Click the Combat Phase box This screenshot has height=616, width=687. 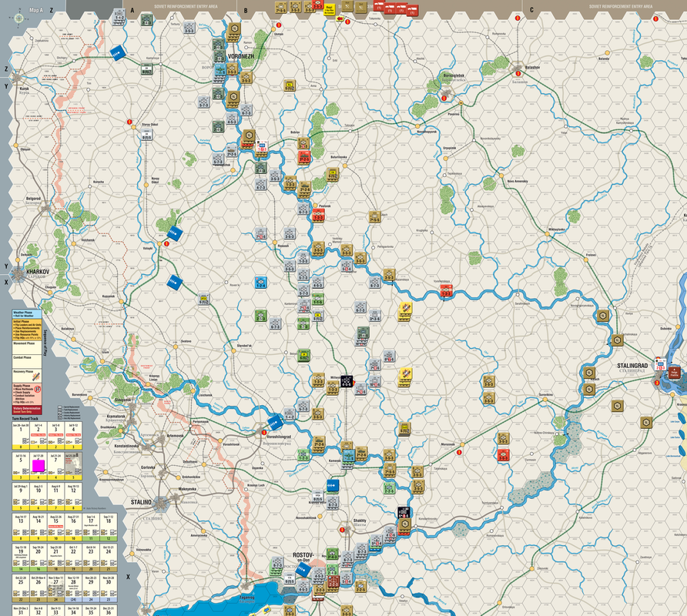(27, 363)
